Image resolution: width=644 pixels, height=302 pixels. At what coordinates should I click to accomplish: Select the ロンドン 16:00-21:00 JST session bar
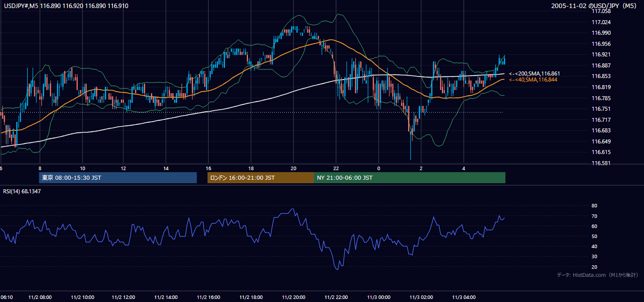[261, 178]
